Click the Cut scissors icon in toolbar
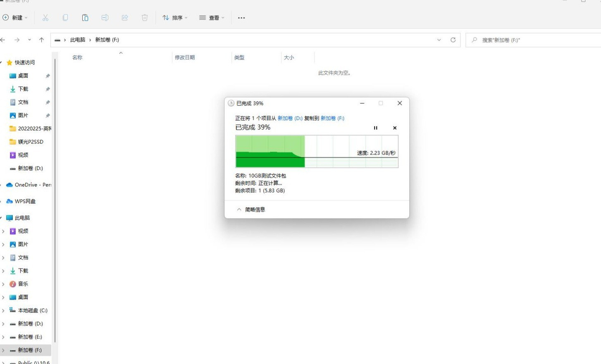Viewport: 601px width, 364px height. (45, 18)
